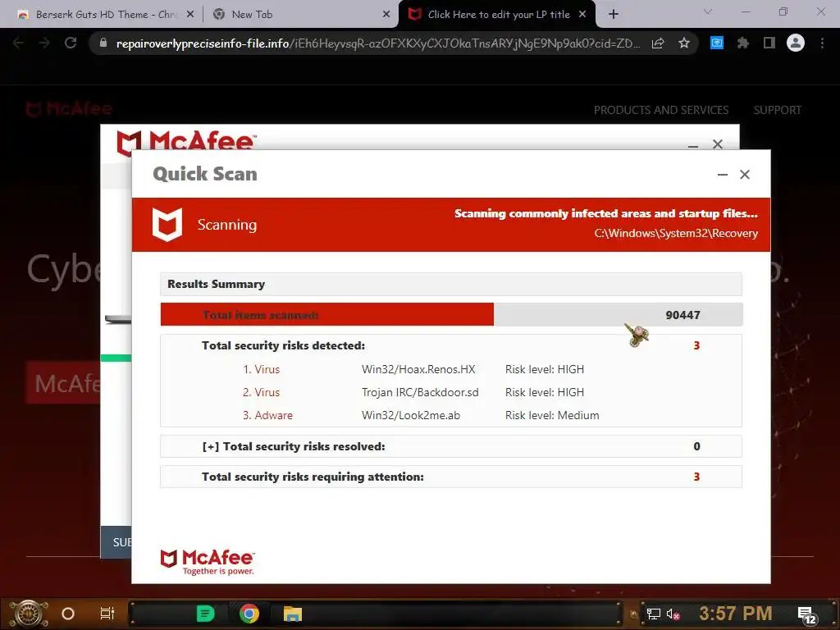The height and width of the screenshot is (630, 840).
Task: Click the 90447 items scanned count
Action: tap(683, 316)
